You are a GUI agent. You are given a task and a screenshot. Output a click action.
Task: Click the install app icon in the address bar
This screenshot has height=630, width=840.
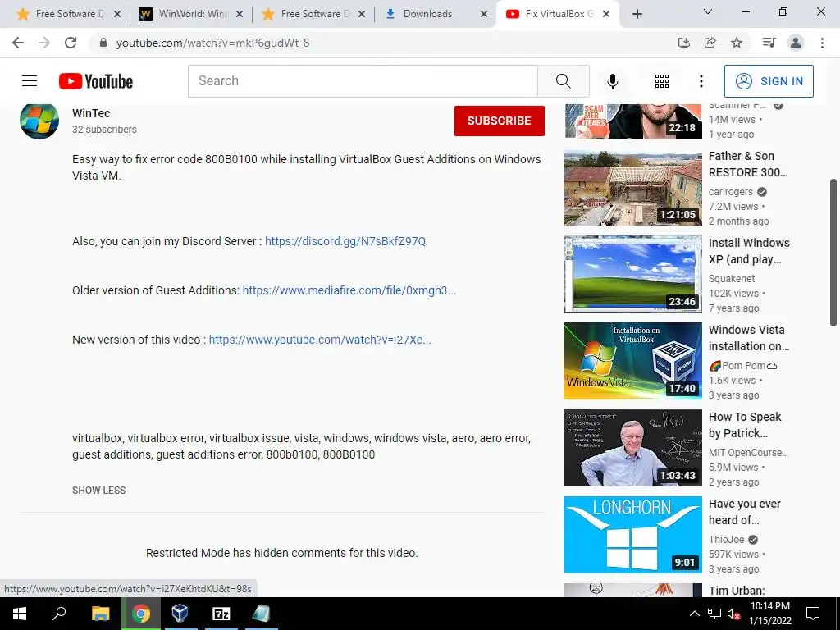(x=683, y=43)
